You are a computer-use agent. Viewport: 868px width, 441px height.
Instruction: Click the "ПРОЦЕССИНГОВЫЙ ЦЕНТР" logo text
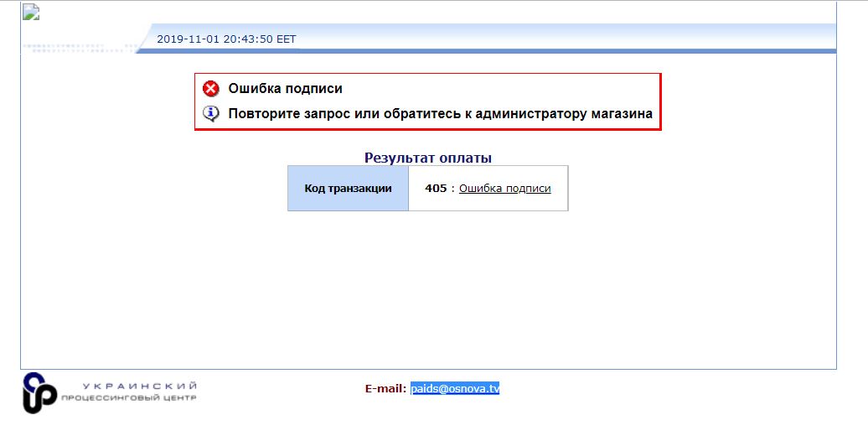click(x=128, y=397)
